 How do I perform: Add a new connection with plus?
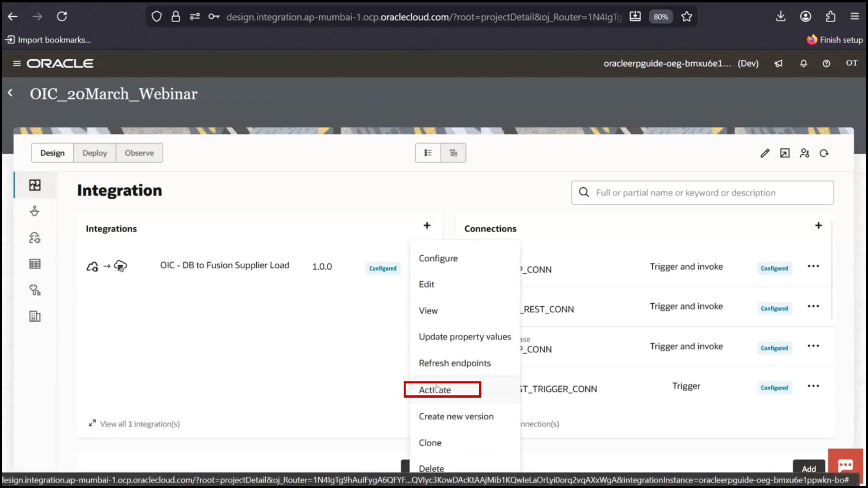[x=818, y=225]
